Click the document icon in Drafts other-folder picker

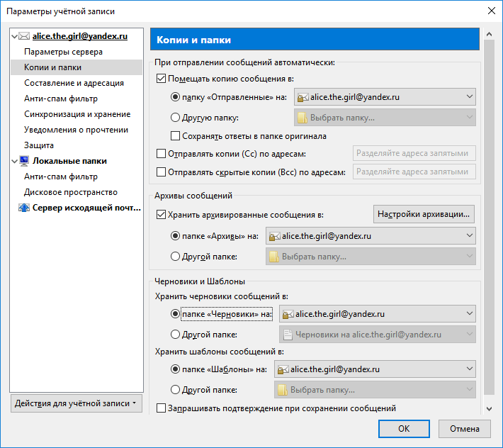(x=288, y=335)
